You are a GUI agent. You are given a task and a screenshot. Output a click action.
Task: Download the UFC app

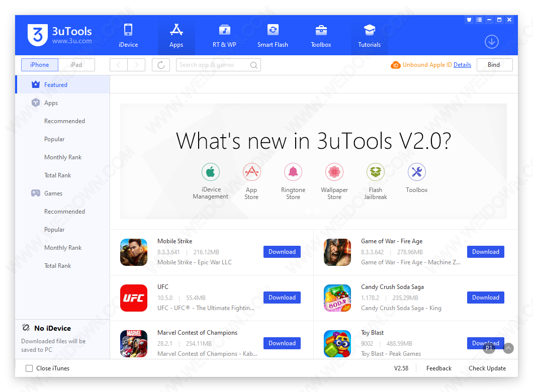282,298
